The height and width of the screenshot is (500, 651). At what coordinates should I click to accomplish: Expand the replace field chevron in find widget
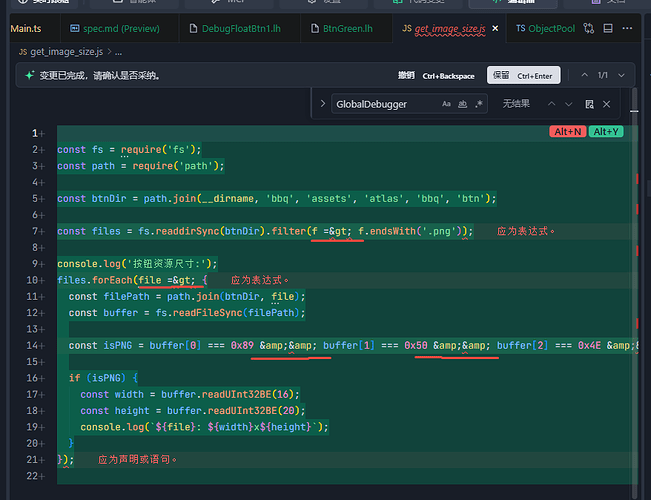click(321, 104)
